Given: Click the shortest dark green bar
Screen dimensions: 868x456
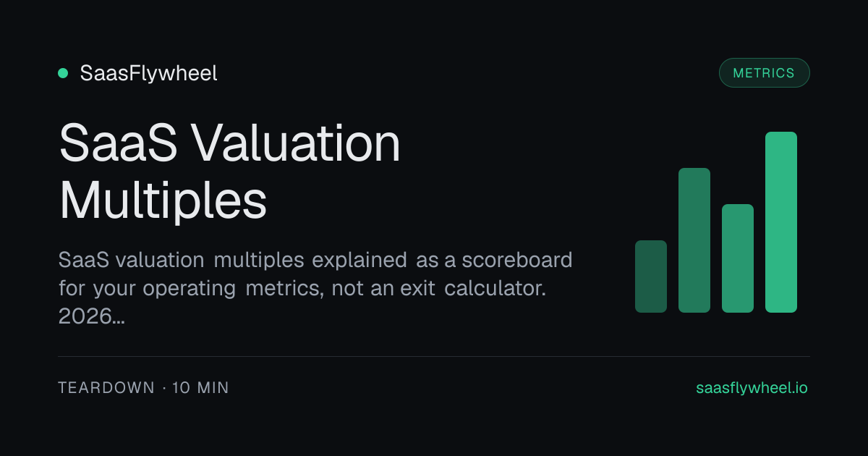Looking at the screenshot, I should (x=651, y=276).
